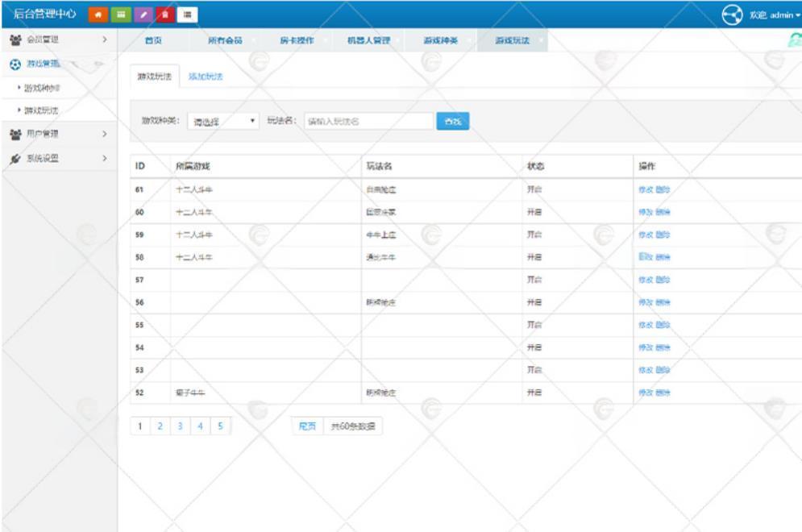The height and width of the screenshot is (532, 802).
Task: Go to page 3 in pagination
Action: [180, 426]
